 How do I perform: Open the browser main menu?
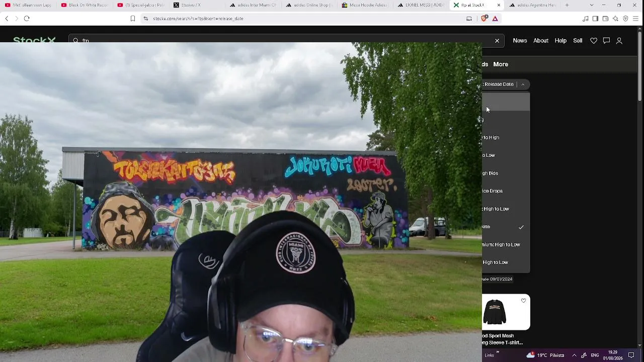(x=635, y=19)
